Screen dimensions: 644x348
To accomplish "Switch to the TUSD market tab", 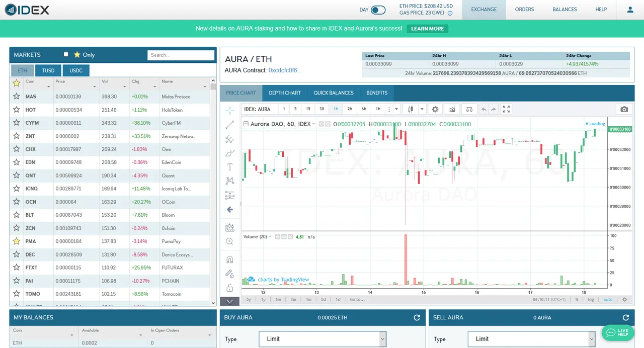I will click(48, 70).
